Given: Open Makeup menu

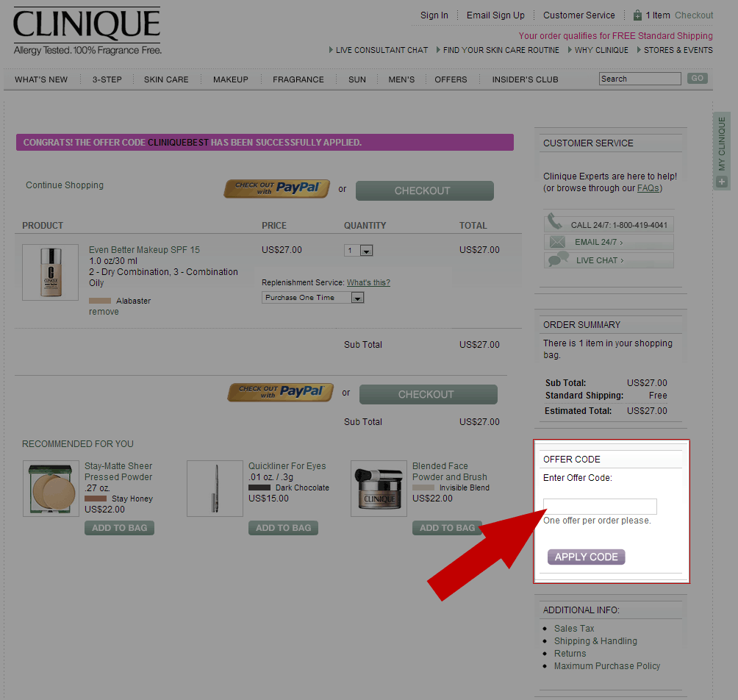Looking at the screenshot, I should [x=231, y=79].
